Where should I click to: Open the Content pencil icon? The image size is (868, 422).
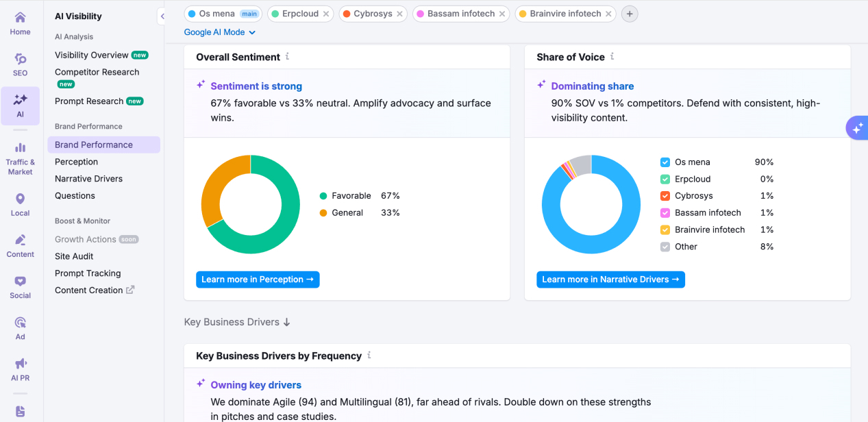point(20,240)
